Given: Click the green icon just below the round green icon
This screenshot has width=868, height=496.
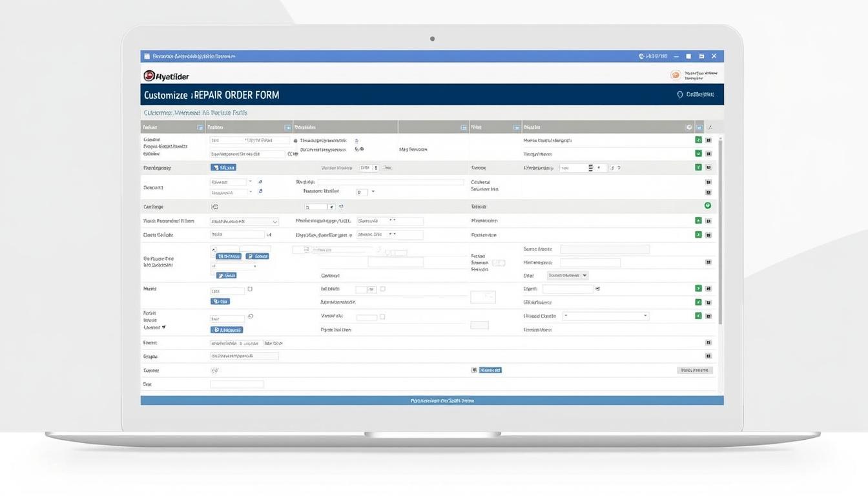Looking at the screenshot, I should (698, 220).
